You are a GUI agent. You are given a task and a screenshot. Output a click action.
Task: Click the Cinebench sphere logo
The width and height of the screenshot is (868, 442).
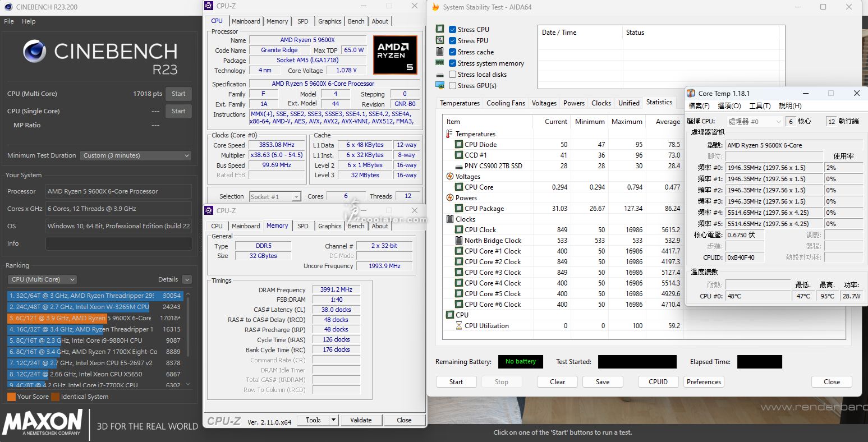pyautogui.click(x=34, y=52)
